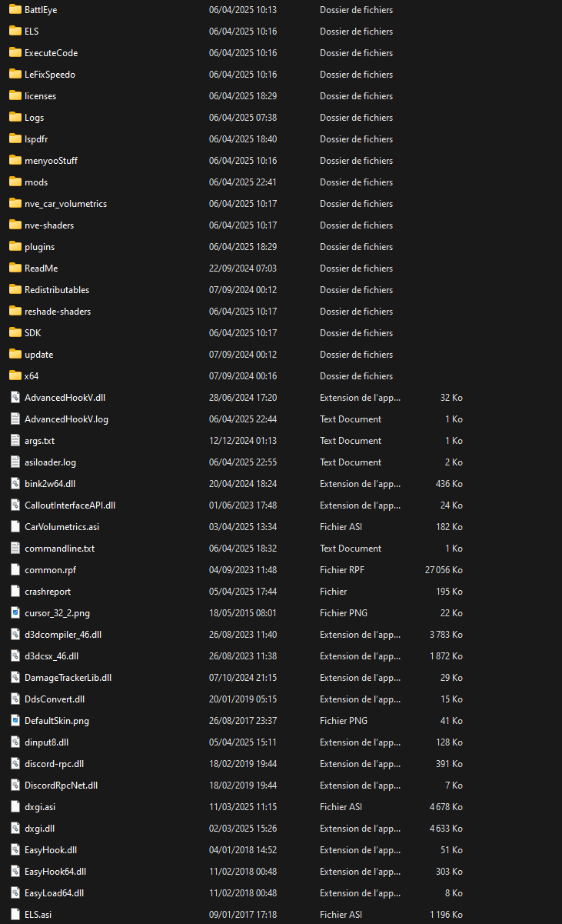Select the file named discord-rpc.dll

54,764
